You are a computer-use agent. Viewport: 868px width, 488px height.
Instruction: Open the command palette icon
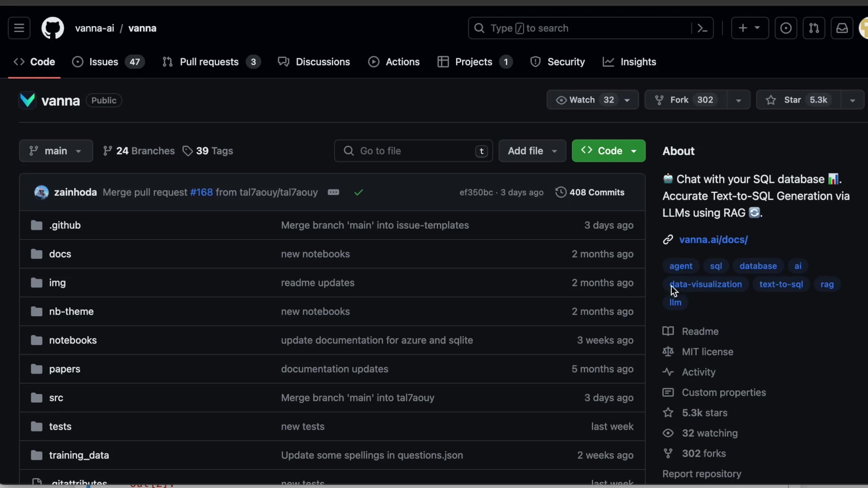(702, 28)
